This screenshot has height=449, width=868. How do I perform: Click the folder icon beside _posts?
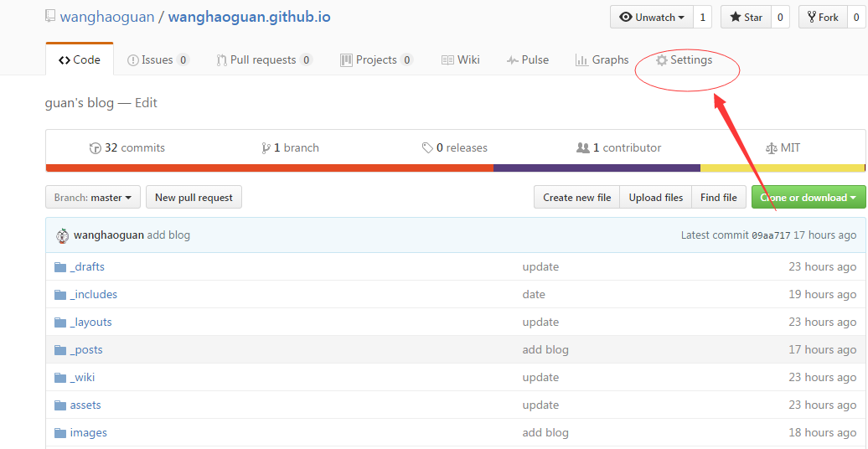click(x=60, y=350)
